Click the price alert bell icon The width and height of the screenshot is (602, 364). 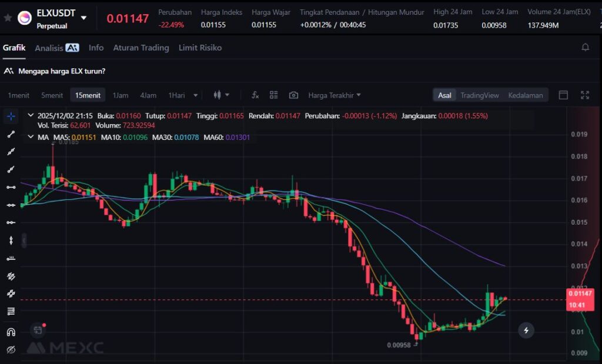pyautogui.click(x=585, y=48)
